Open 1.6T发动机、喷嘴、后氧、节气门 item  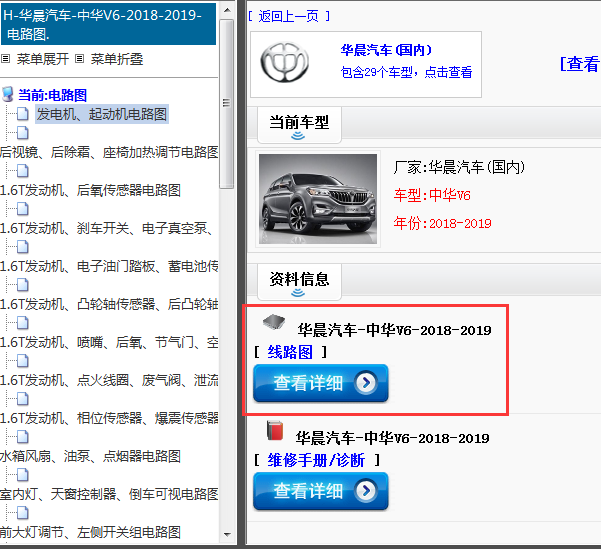pyautogui.click(x=109, y=342)
